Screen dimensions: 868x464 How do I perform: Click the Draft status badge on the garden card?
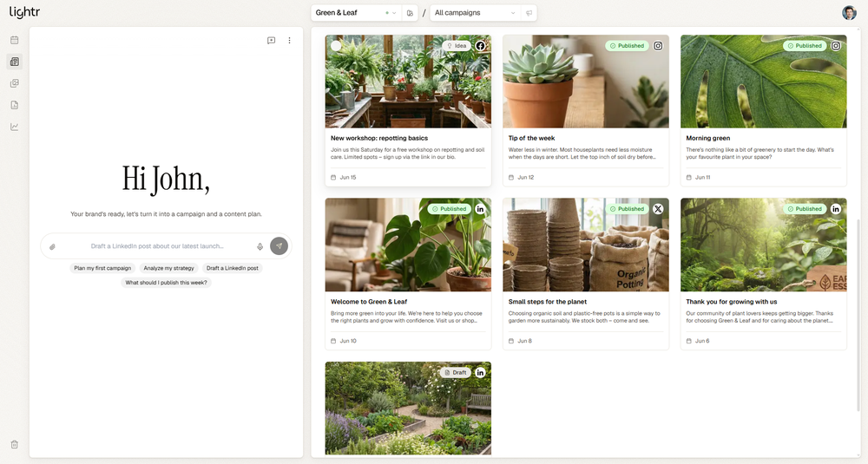456,373
